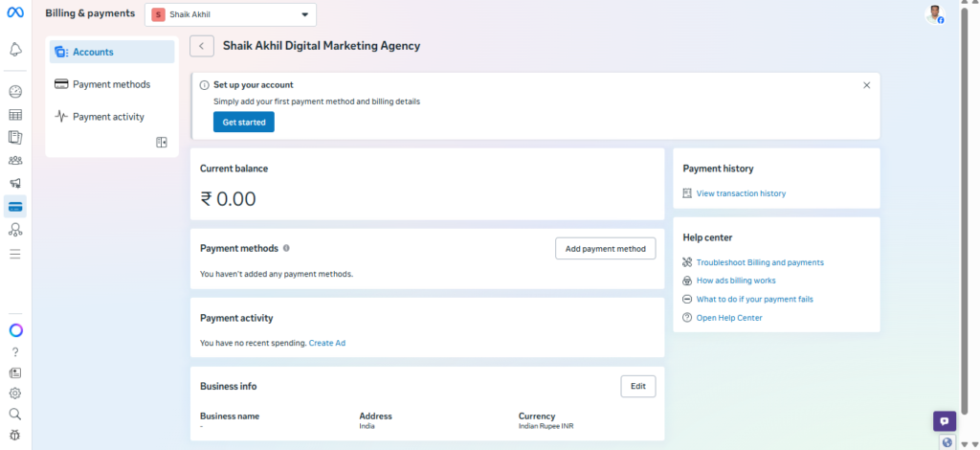
Task: Open the Shaik Akhil account dropdown
Action: 231,15
